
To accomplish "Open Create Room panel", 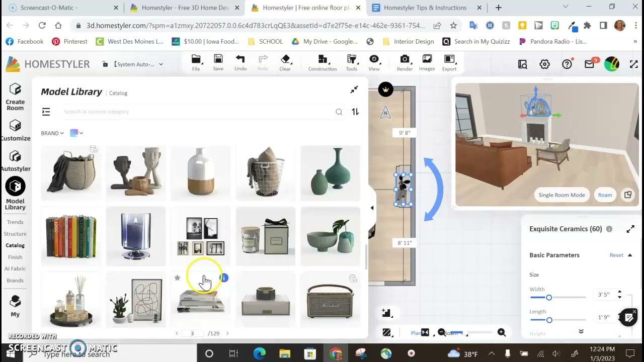I will [x=15, y=97].
